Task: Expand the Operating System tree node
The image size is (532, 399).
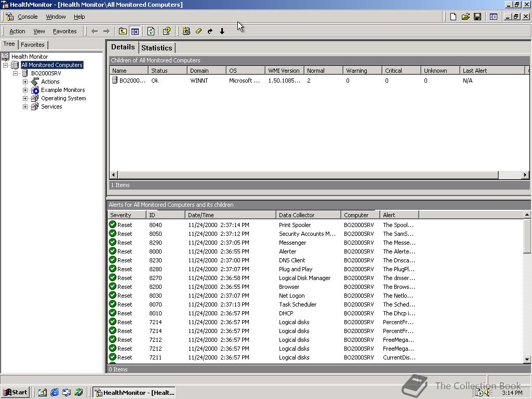Action: [x=25, y=98]
